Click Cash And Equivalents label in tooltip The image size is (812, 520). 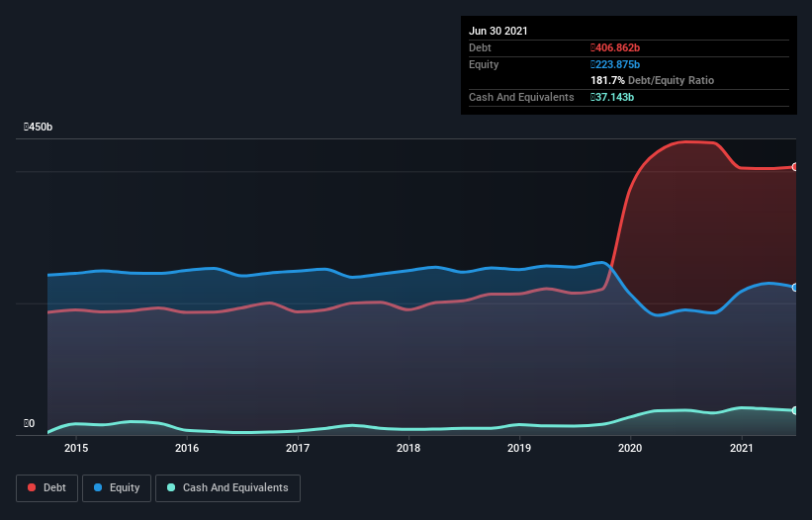[521, 97]
